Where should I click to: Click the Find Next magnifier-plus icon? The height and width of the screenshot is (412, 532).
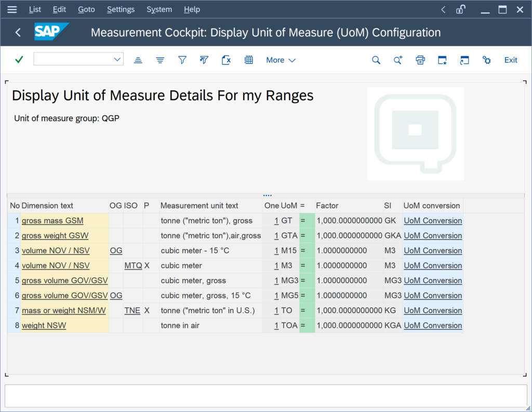(397, 60)
